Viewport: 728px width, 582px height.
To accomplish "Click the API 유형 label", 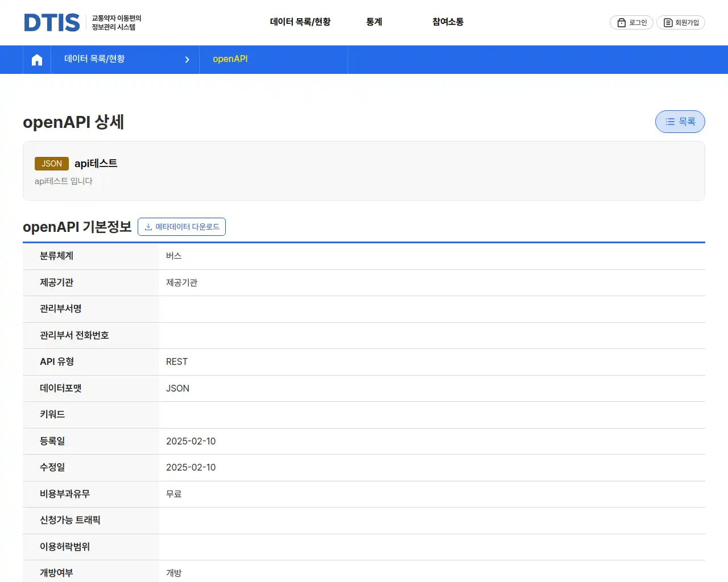I will pyautogui.click(x=57, y=362).
